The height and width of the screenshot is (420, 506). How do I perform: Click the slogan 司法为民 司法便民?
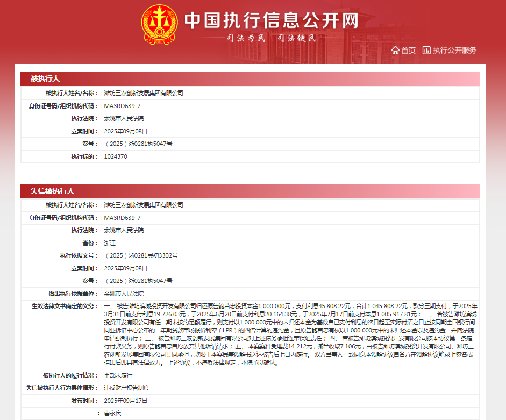[x=272, y=38]
